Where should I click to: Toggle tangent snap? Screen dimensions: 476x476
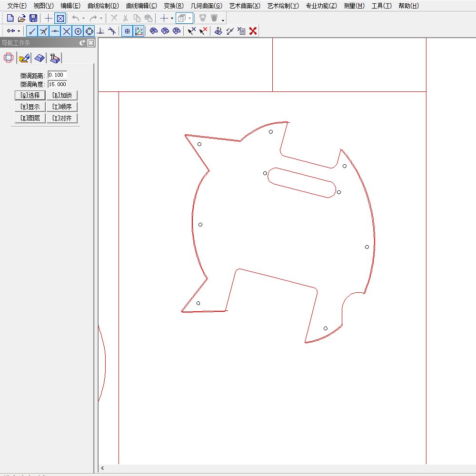(x=112, y=31)
